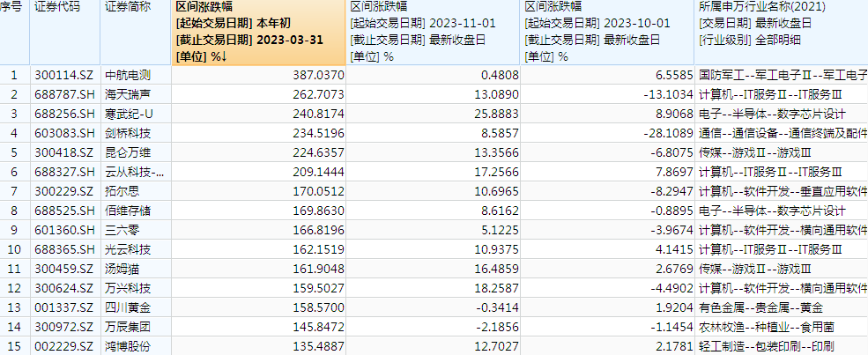Click stock code 688327.SH

coord(64,173)
